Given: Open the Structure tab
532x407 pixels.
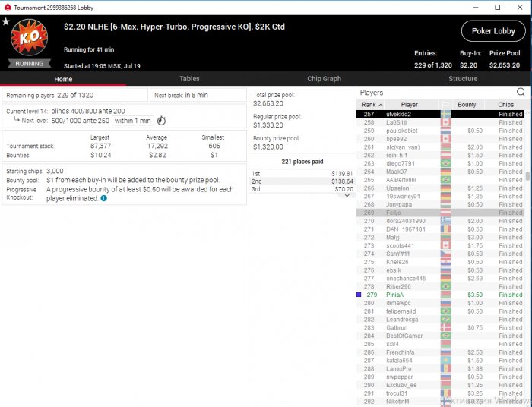Looking at the screenshot, I should (463, 79).
